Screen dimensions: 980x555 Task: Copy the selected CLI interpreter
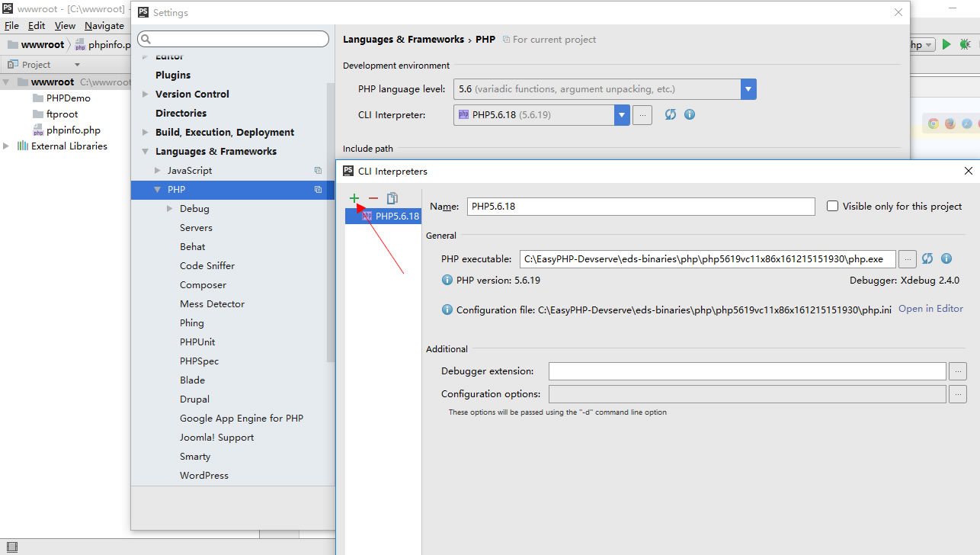pos(392,198)
